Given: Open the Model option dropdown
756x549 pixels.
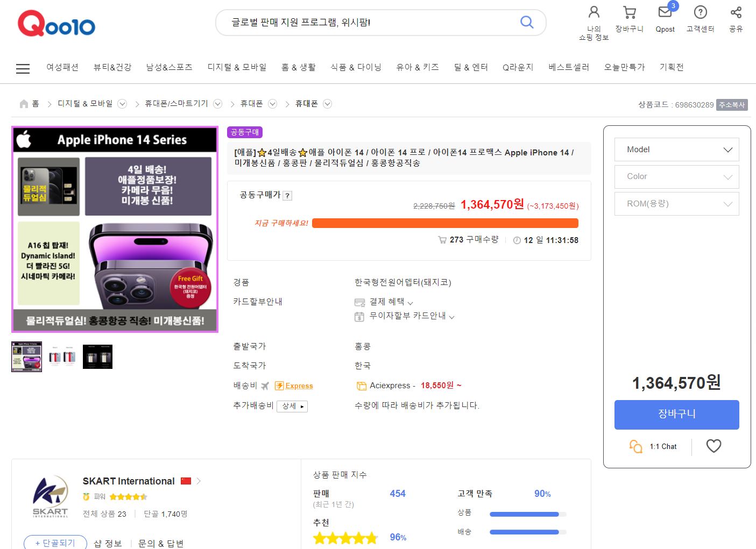Looking at the screenshot, I should (x=676, y=149).
